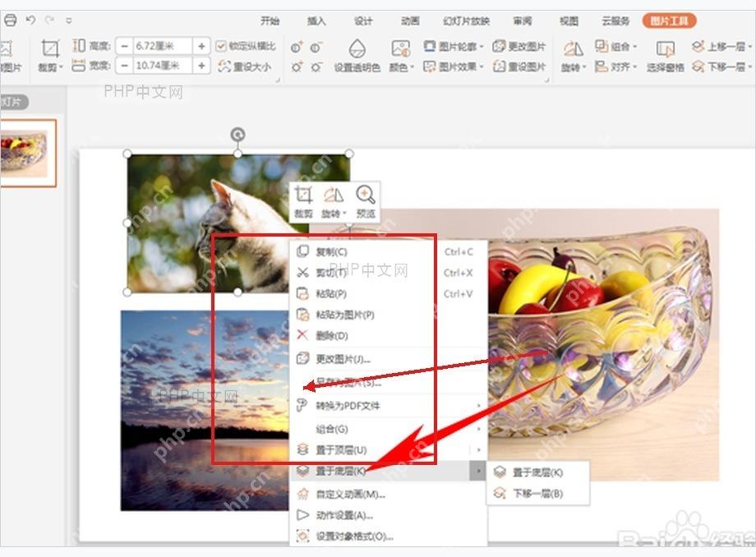756x557 pixels.
Task: Open the quick access toolbar customize arrow
Action: [x=69, y=21]
